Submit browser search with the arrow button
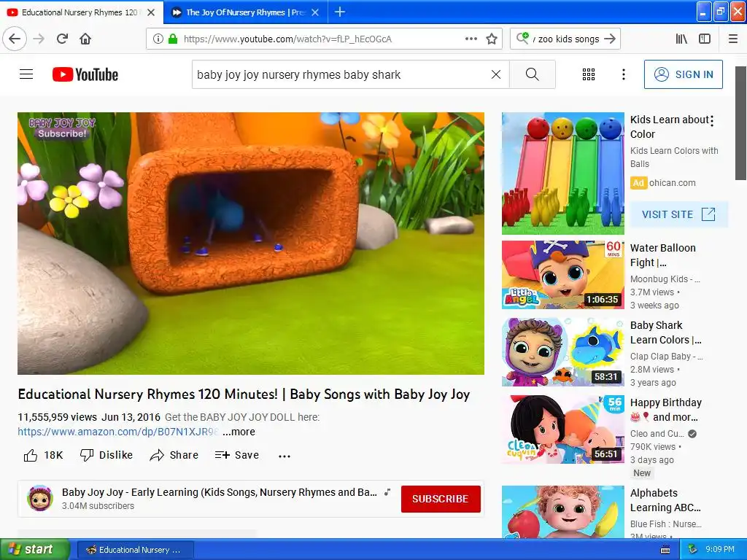Screen dimensions: 747x560 (610, 39)
